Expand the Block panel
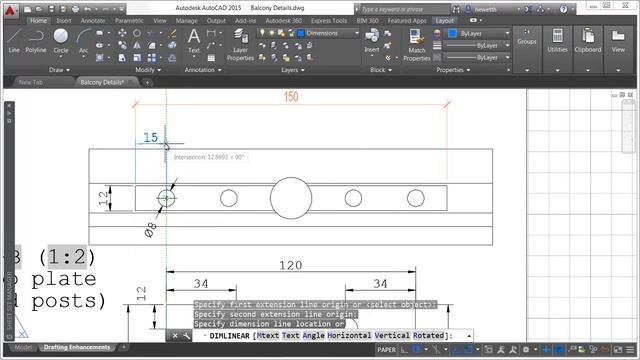 [x=381, y=70]
